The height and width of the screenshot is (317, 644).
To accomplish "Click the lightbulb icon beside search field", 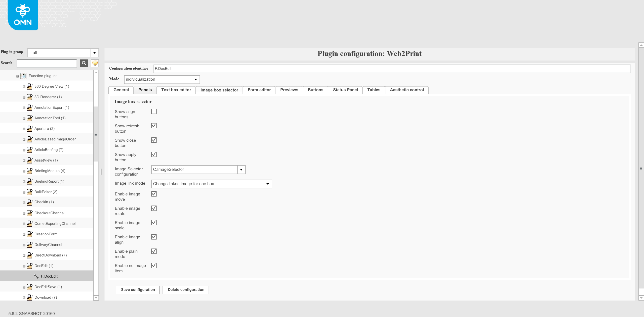I will (x=95, y=63).
